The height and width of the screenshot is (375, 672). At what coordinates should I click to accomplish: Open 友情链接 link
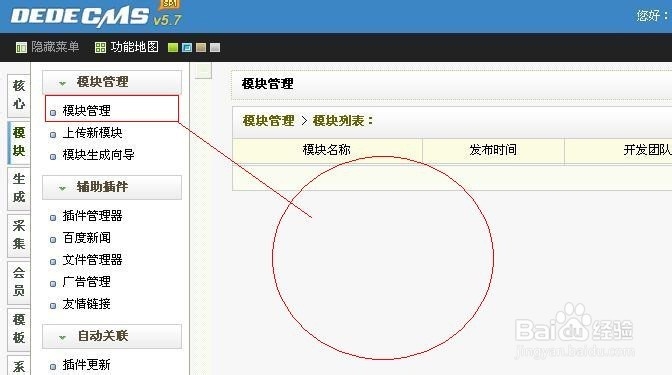tap(87, 304)
